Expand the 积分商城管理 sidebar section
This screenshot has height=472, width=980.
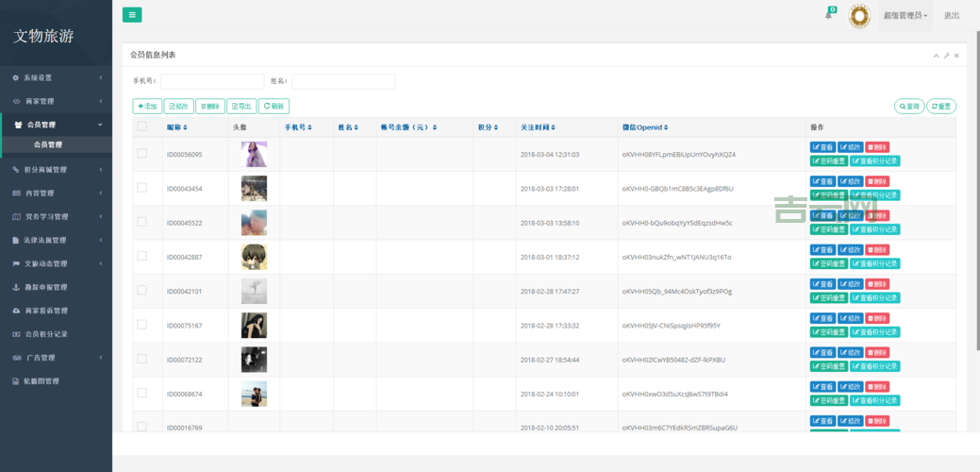pos(56,170)
